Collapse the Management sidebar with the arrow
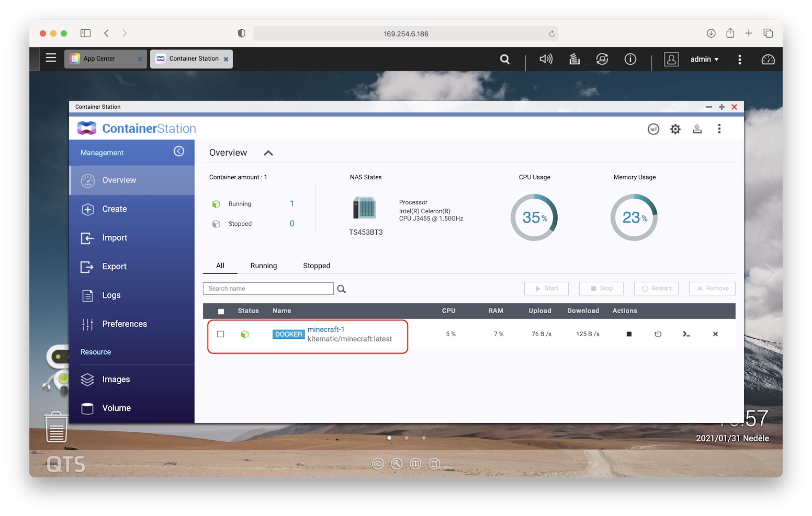812x516 pixels. [179, 152]
